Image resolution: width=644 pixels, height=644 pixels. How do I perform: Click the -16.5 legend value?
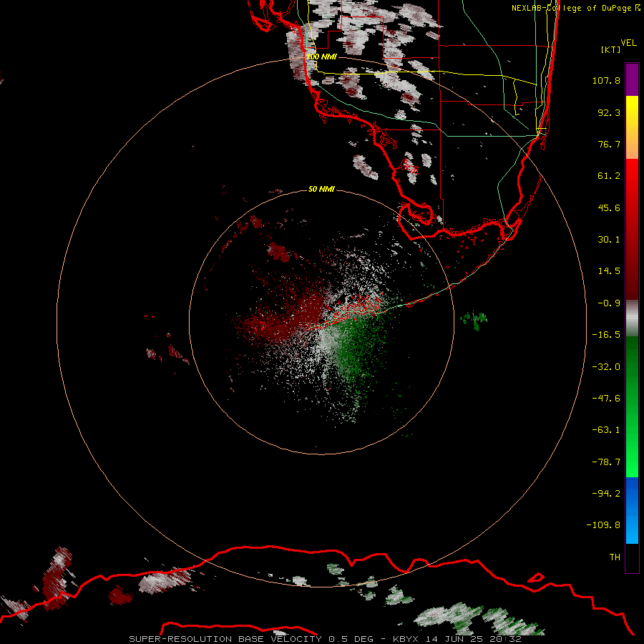(x=606, y=335)
